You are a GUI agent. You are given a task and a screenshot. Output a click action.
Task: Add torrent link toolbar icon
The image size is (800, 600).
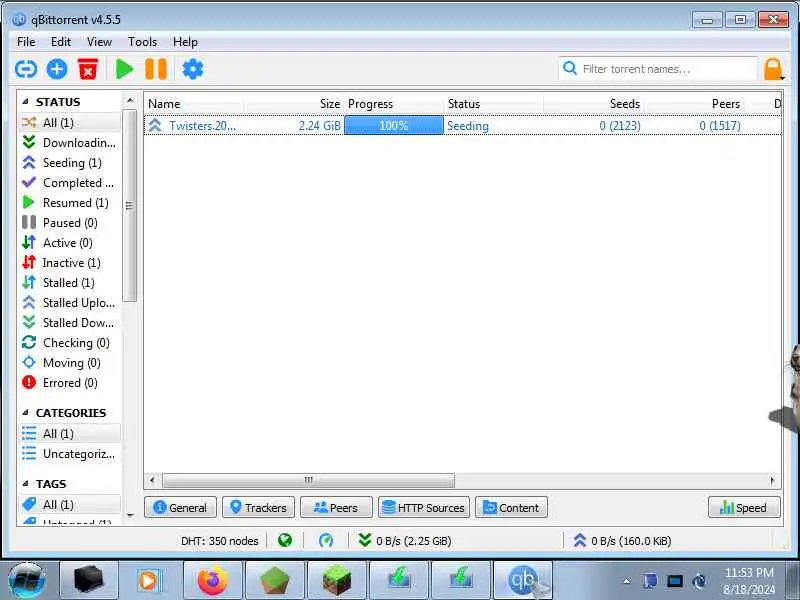click(26, 69)
